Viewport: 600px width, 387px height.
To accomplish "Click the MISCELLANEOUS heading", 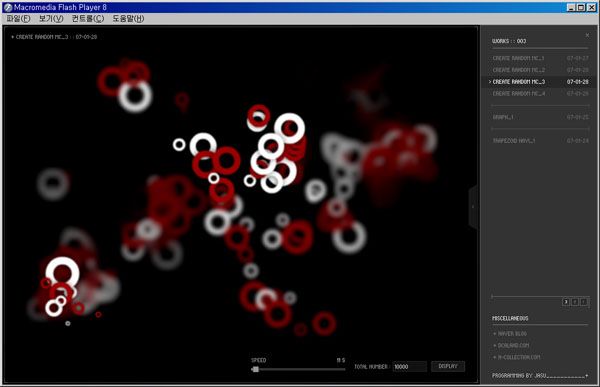I will tap(510, 318).
